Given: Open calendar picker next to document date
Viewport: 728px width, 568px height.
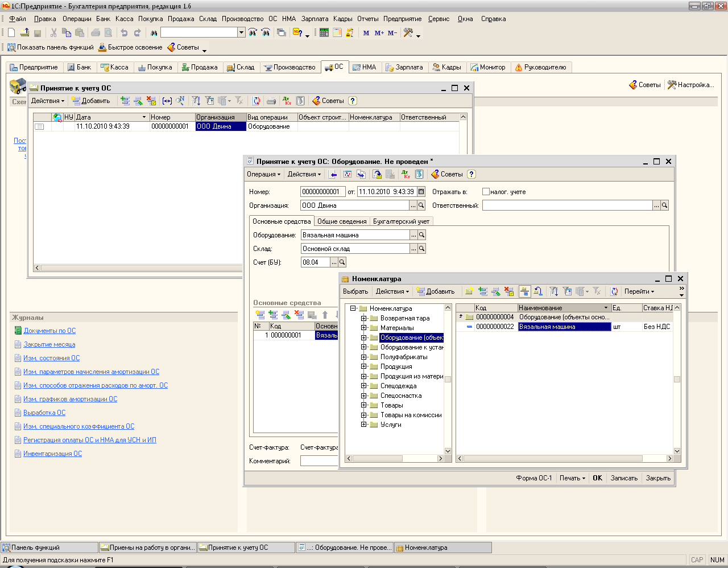Looking at the screenshot, I should tap(421, 192).
